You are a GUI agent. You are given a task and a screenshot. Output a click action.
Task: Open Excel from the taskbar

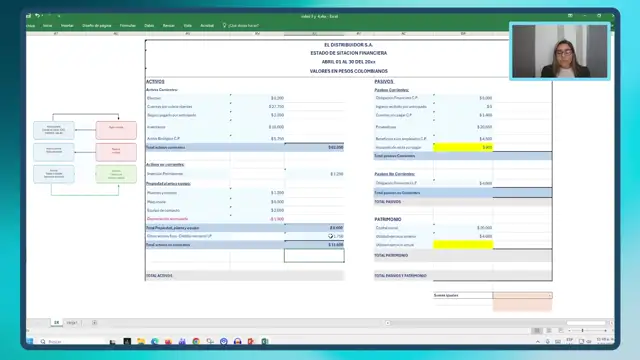point(264,341)
